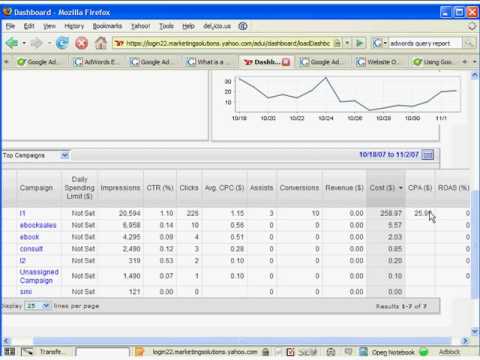
Task: Open the View menu
Action: tap(49, 26)
